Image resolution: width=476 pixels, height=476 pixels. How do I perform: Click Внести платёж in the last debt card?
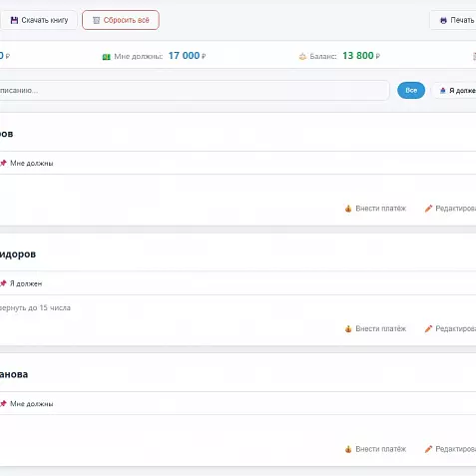click(x=375, y=449)
